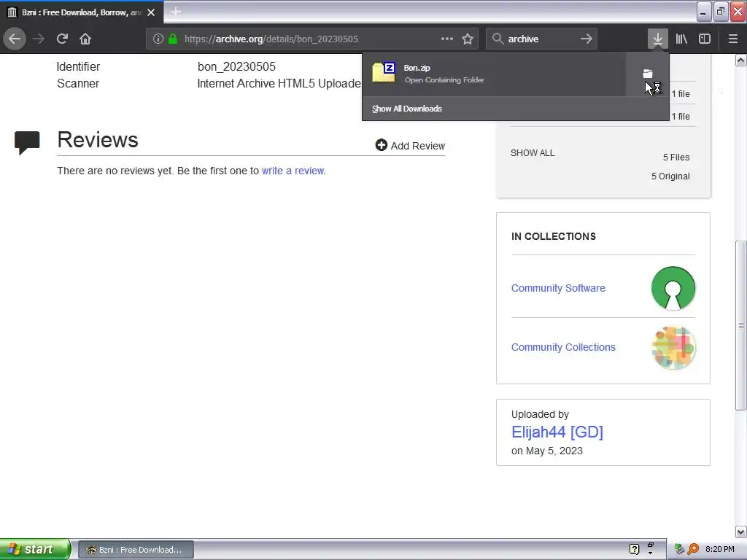This screenshot has width=747, height=560.
Task: Open the Windows Start menu
Action: tap(35, 549)
